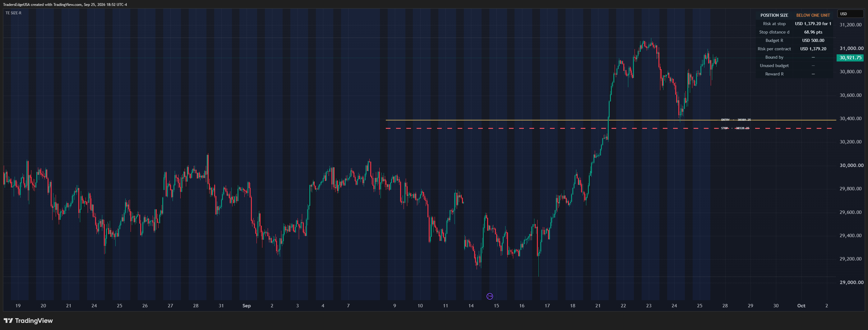
Task: Click the 31,200.00 price axis label
Action: click(x=850, y=25)
